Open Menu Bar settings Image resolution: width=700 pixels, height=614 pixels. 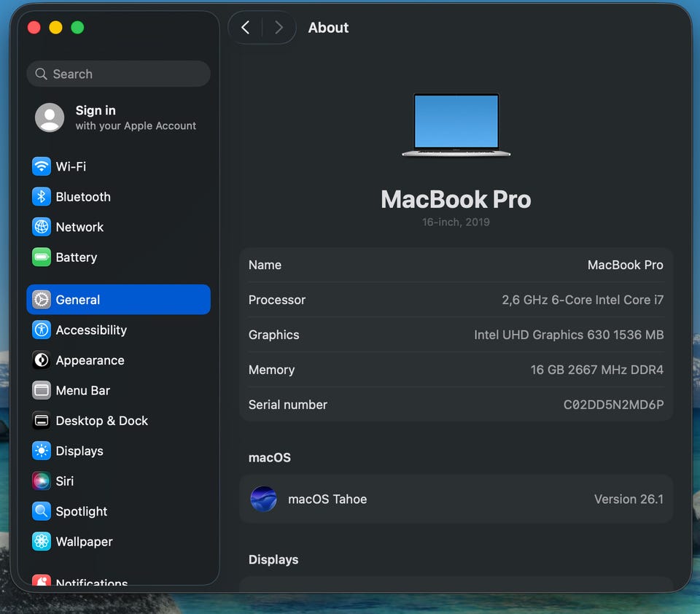click(x=82, y=391)
